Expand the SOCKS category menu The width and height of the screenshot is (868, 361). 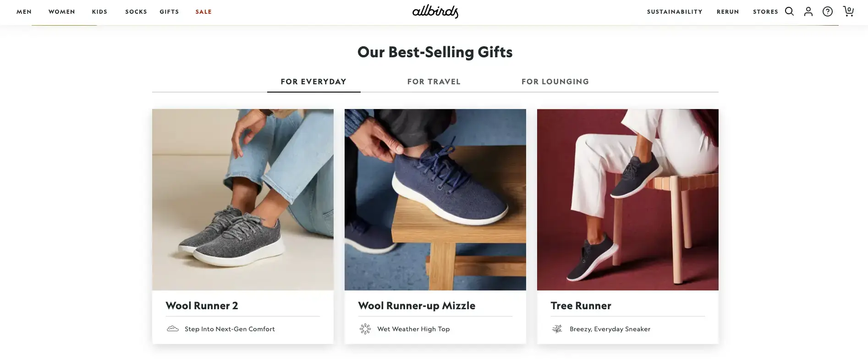click(136, 11)
